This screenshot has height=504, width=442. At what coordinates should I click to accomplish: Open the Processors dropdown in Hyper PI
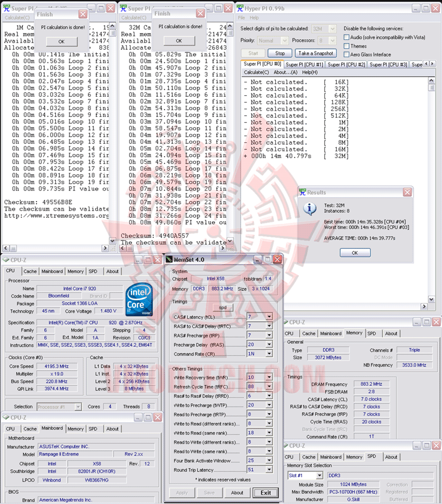pos(332,40)
